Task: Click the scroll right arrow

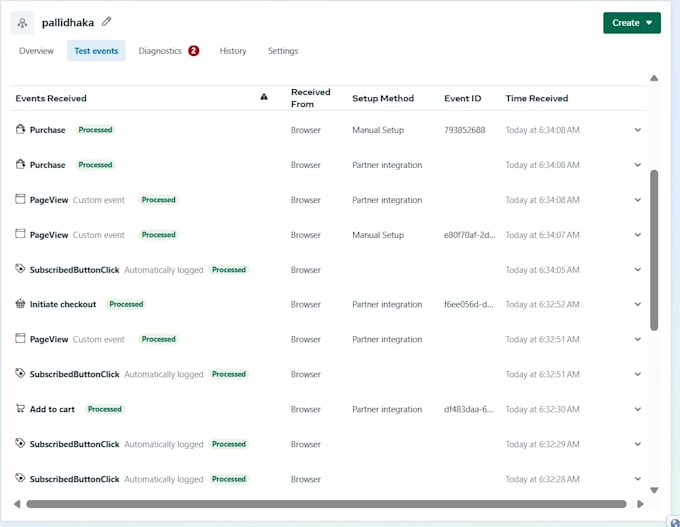Action: (x=640, y=504)
